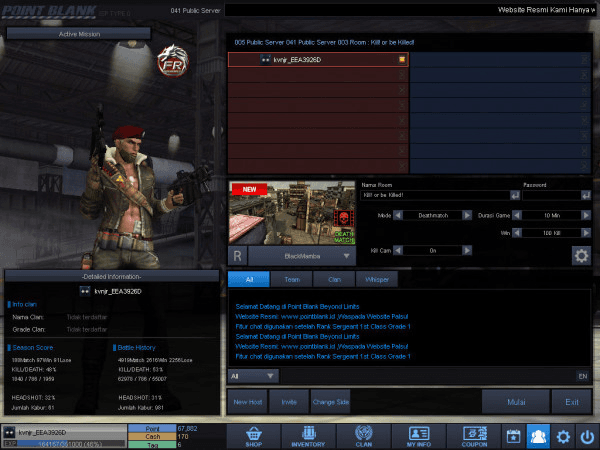600x450 pixels.
Task: Open the Active Mission panel
Action: pos(79,34)
